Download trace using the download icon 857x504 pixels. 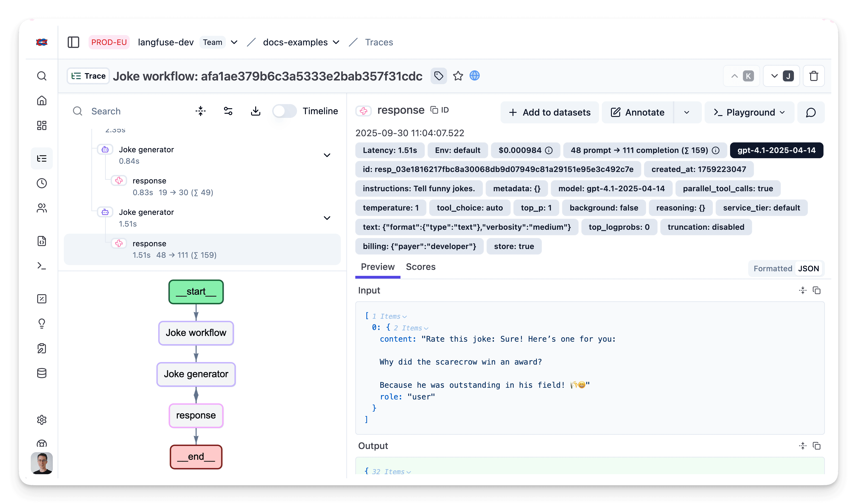pyautogui.click(x=255, y=111)
